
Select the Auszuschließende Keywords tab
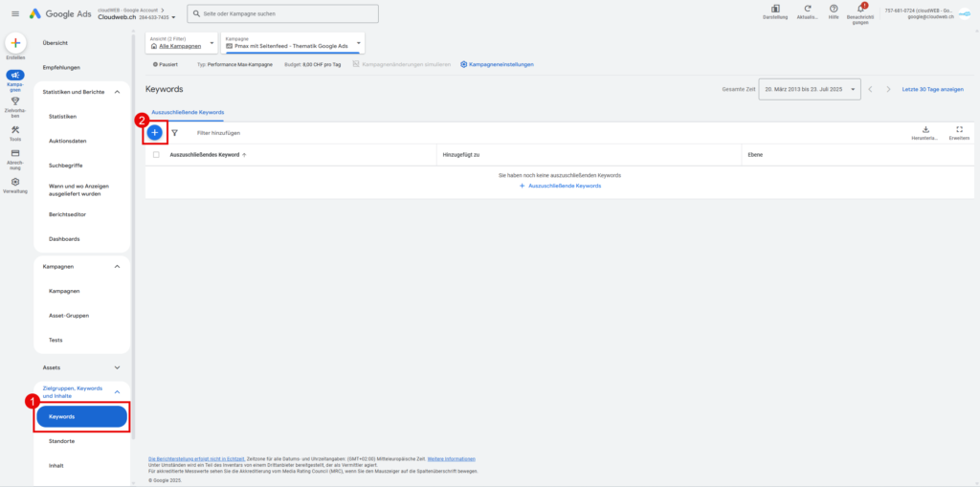[189, 112]
